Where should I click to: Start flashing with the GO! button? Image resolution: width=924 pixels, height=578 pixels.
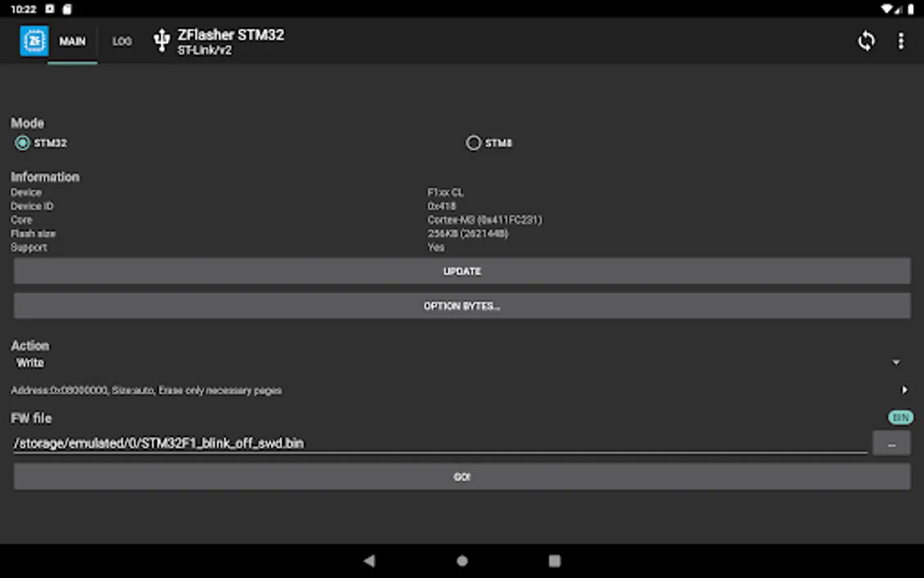coord(462,477)
